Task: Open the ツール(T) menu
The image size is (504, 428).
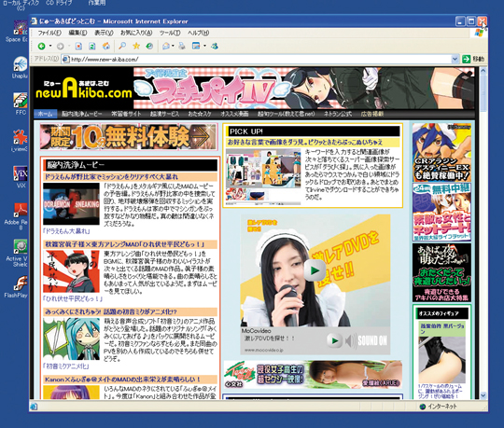Action: [x=170, y=33]
